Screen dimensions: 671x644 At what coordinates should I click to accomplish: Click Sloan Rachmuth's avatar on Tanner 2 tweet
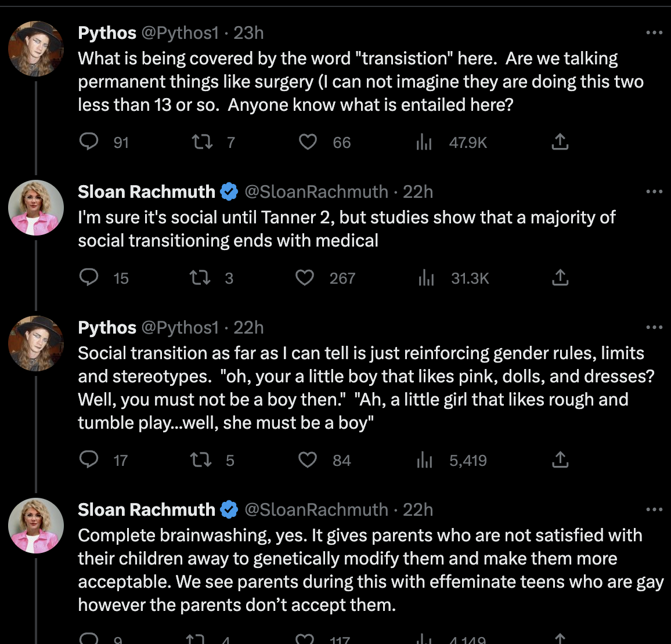click(x=36, y=207)
